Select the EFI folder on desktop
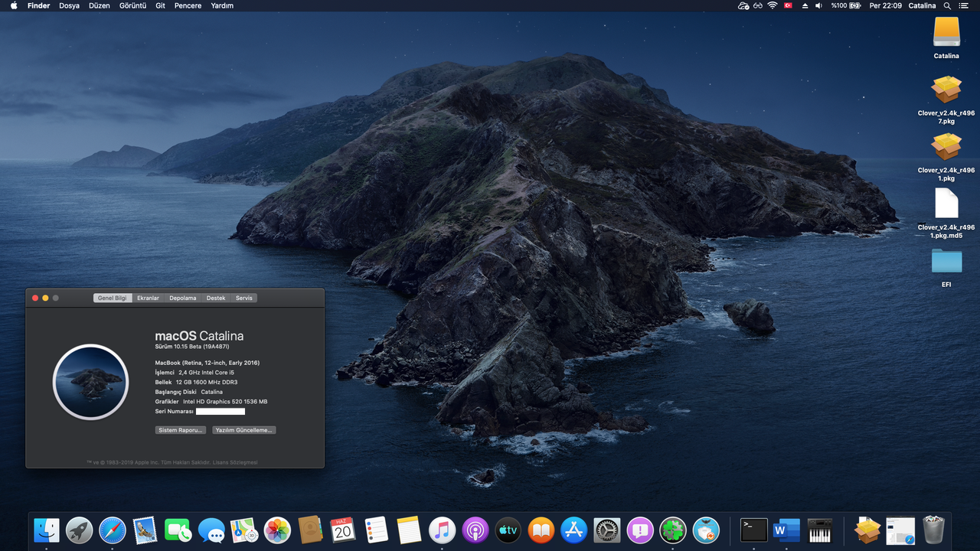 pyautogui.click(x=946, y=261)
